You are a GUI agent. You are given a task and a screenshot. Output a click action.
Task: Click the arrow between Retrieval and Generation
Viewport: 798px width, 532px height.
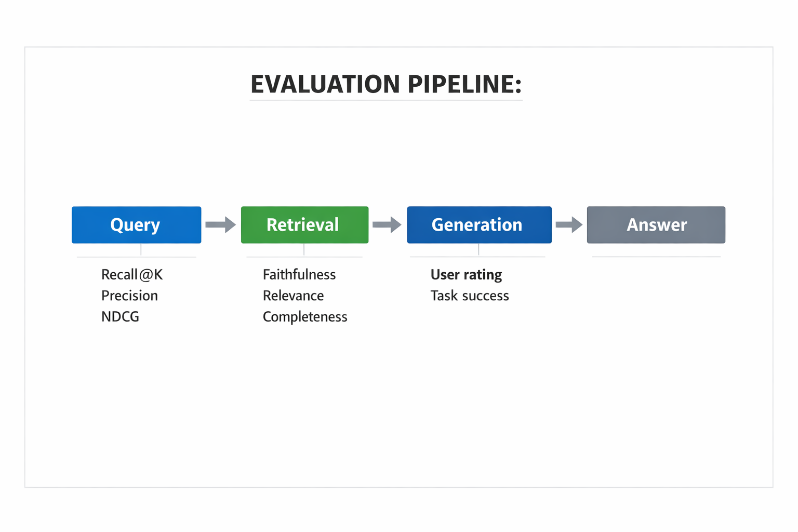(387, 225)
